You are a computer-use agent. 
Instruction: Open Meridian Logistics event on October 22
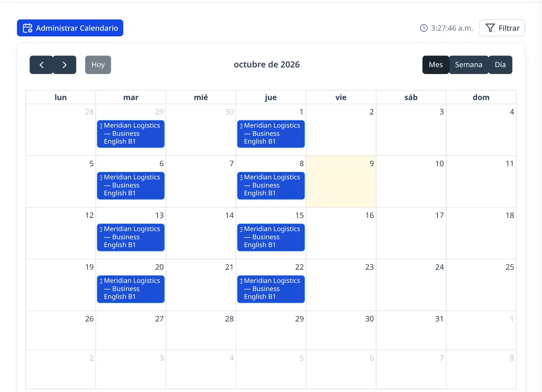click(271, 289)
